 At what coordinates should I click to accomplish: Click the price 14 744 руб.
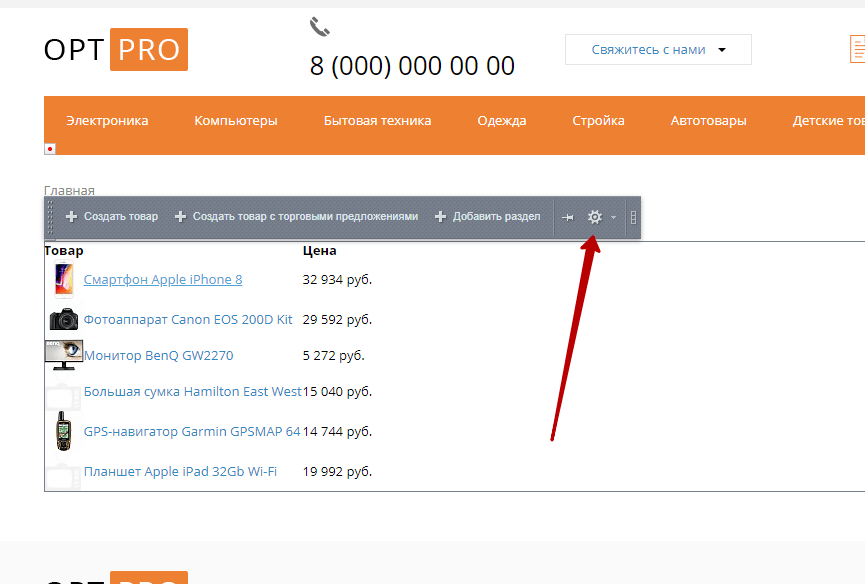(337, 431)
